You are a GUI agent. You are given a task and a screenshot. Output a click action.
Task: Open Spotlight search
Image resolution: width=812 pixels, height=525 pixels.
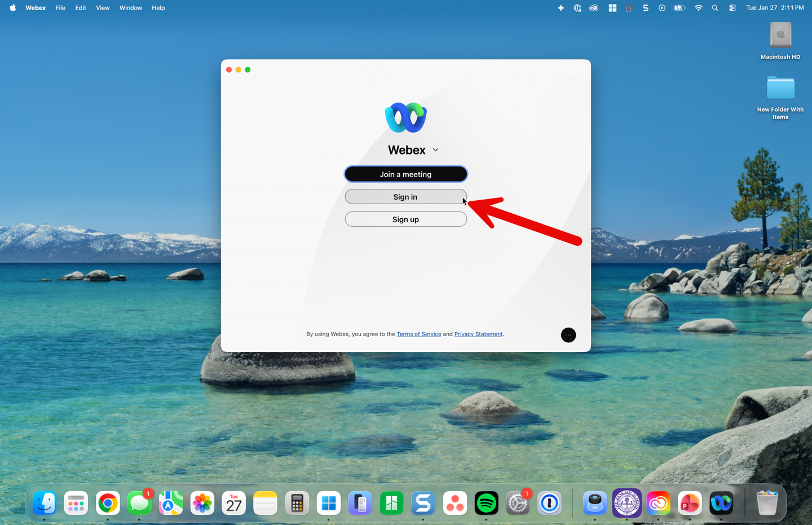point(715,8)
